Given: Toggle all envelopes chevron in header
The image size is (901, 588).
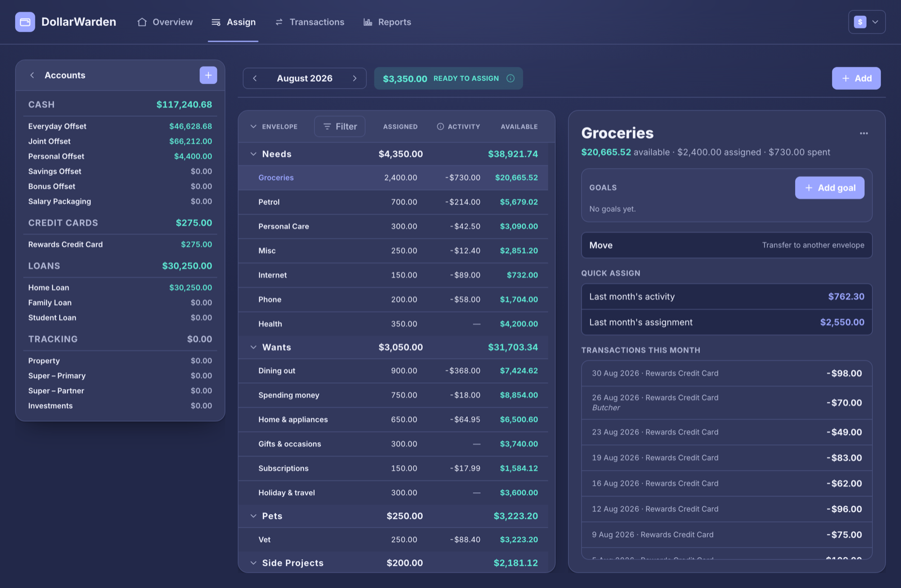Looking at the screenshot, I should tap(253, 127).
